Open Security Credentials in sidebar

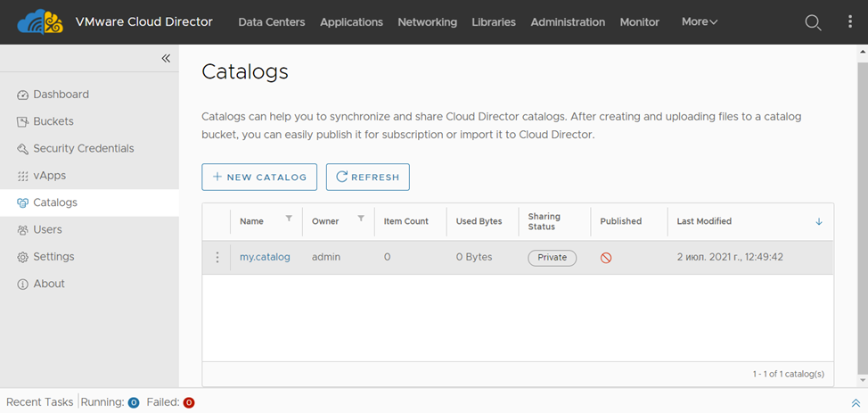[x=83, y=148]
